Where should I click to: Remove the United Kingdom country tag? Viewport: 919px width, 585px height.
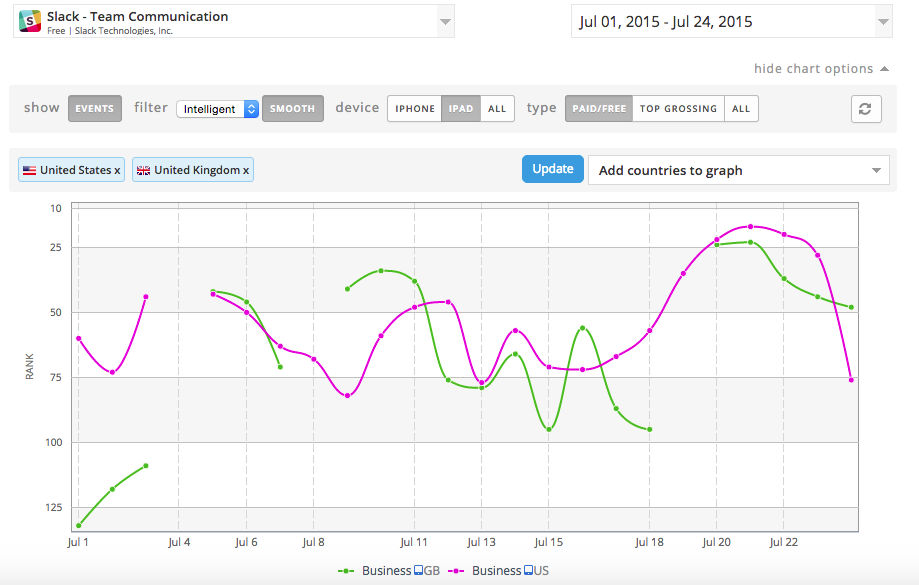[x=246, y=171]
